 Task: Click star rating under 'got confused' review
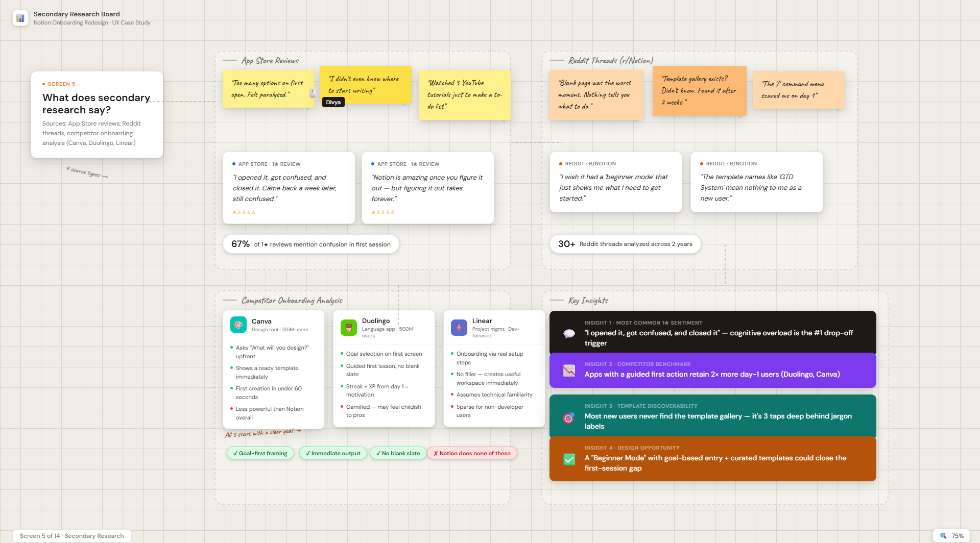(244, 212)
